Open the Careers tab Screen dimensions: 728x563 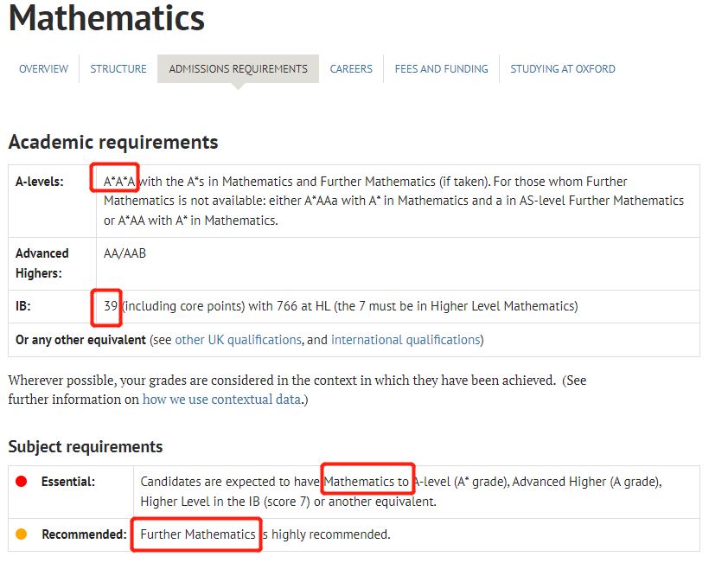coord(351,68)
